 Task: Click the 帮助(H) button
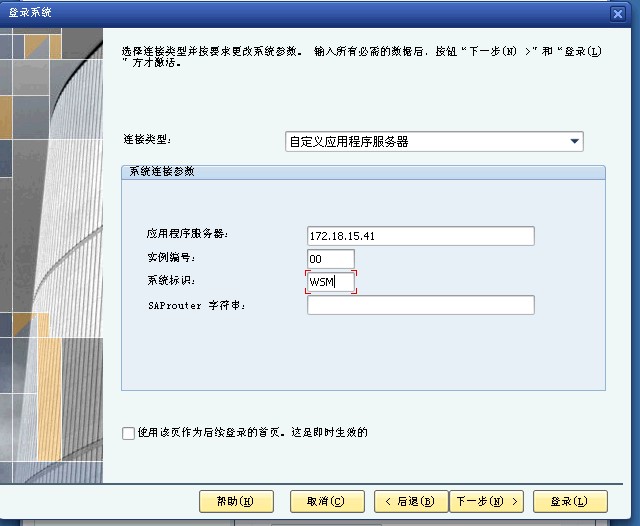click(x=236, y=501)
